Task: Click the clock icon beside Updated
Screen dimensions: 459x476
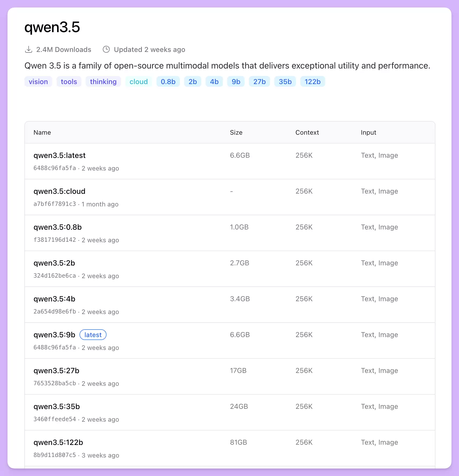Action: [106, 50]
